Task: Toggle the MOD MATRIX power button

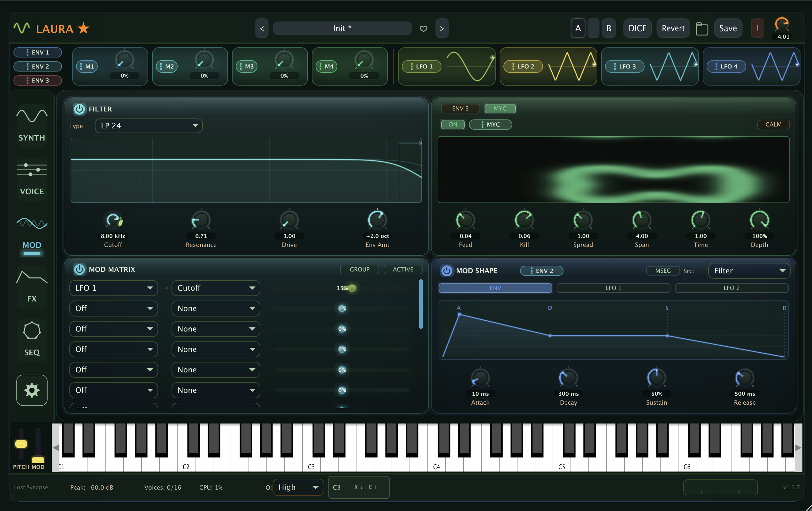Action: point(79,269)
